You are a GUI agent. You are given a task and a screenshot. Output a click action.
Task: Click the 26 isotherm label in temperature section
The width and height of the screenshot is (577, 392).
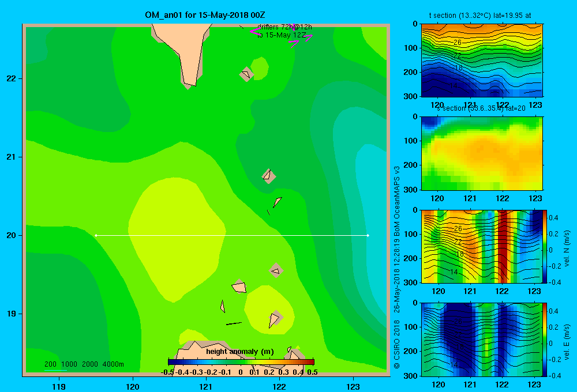pos(458,43)
